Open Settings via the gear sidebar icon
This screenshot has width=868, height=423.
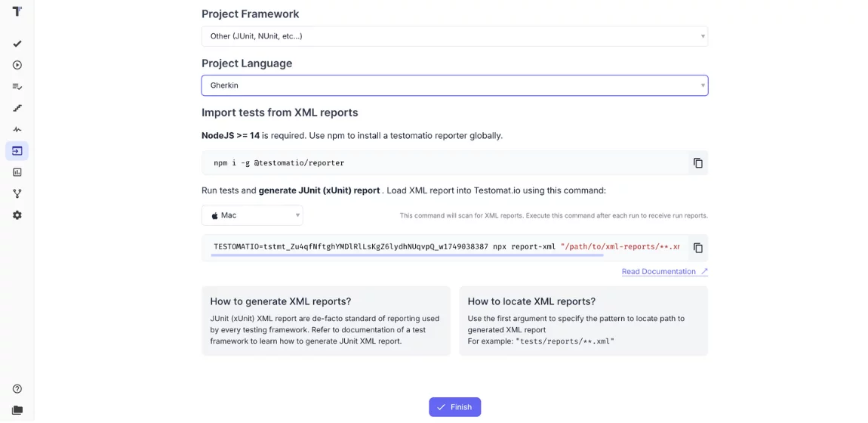(x=17, y=215)
